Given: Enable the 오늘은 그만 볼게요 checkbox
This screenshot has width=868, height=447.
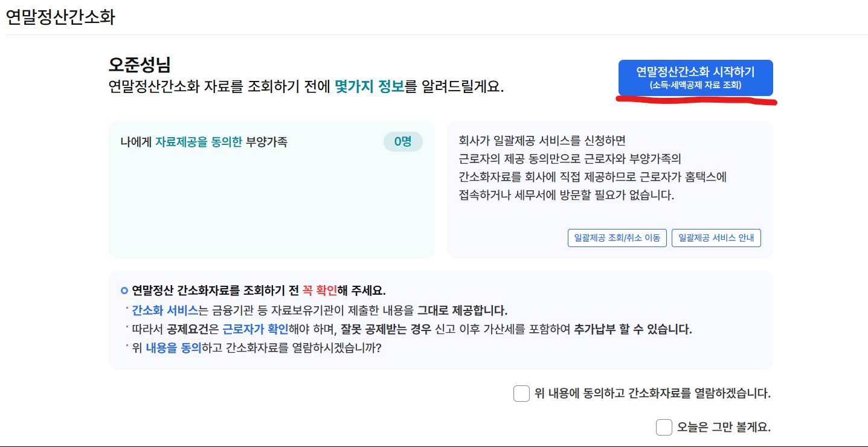Looking at the screenshot, I should 663,427.
